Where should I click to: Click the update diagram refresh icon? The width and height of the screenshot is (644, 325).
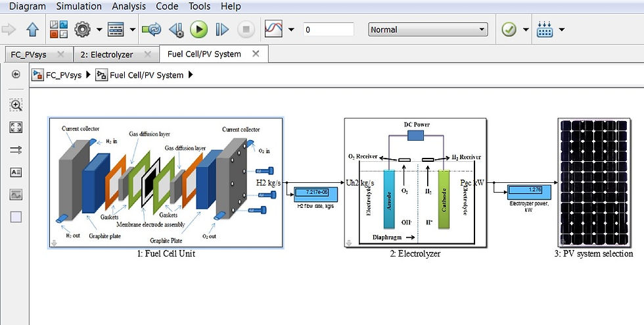click(x=152, y=30)
